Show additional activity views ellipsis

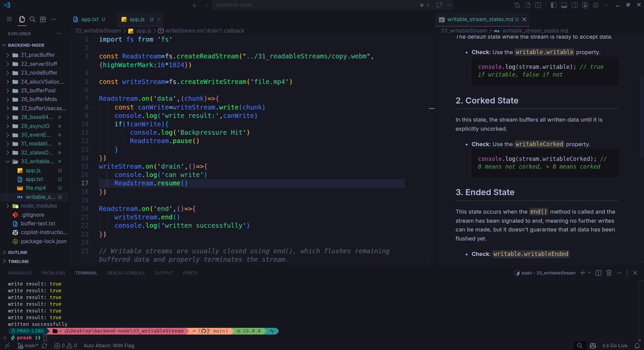[54, 19]
